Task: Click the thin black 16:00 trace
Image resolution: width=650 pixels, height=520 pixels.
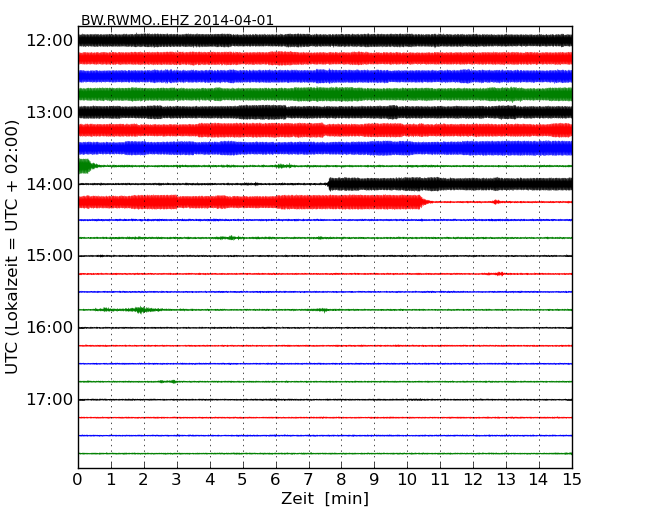Action: [x=325, y=328]
